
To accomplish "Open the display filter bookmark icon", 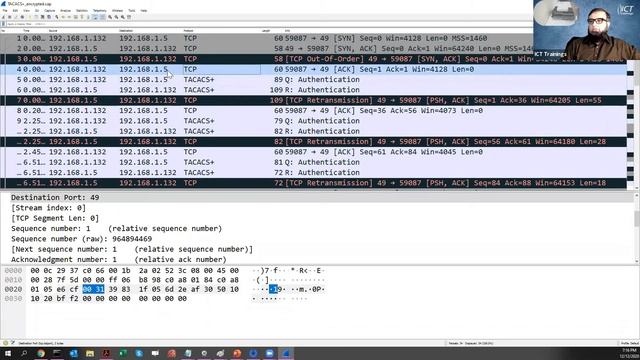I will (3, 24).
